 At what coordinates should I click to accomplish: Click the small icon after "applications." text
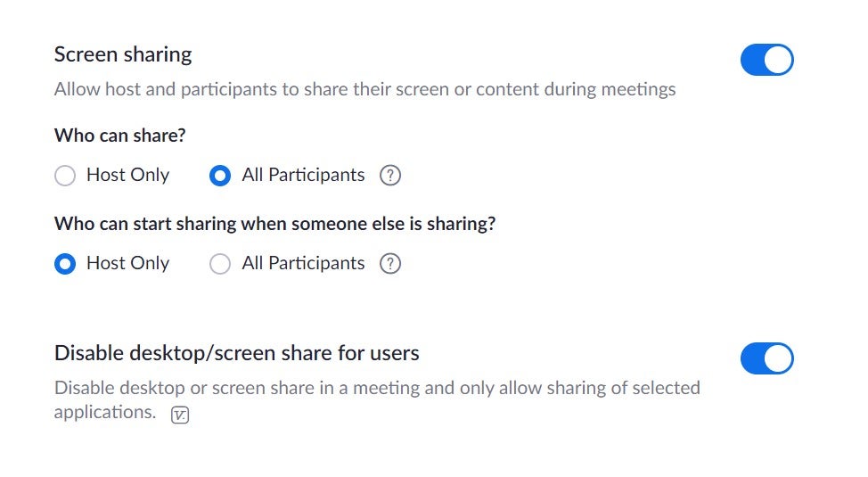click(x=180, y=415)
